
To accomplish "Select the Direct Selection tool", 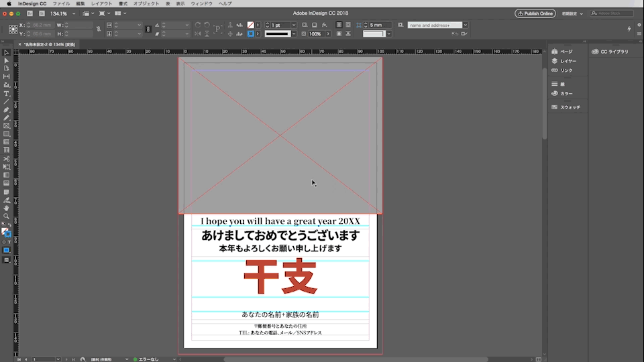I will (x=7, y=60).
